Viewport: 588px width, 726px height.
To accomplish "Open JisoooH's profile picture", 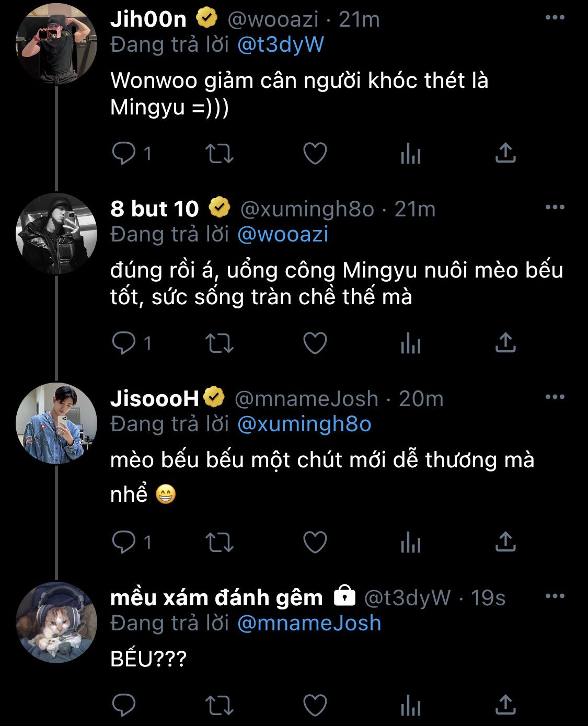I will tap(56, 423).
